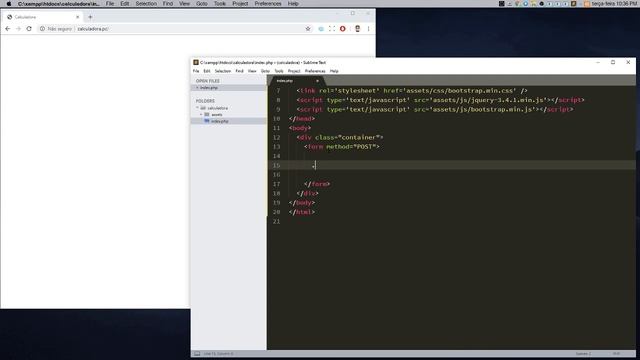Click the blue extension icon beside the star
The width and height of the screenshot is (640, 360).
click(x=321, y=29)
